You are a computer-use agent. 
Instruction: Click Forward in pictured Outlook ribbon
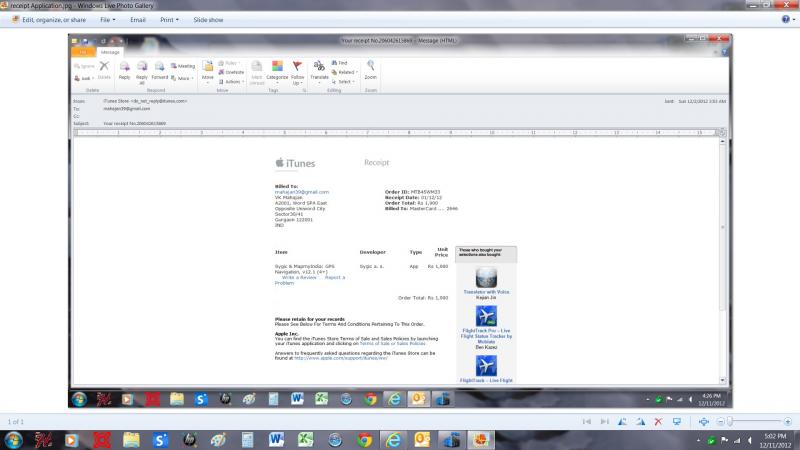coord(160,70)
